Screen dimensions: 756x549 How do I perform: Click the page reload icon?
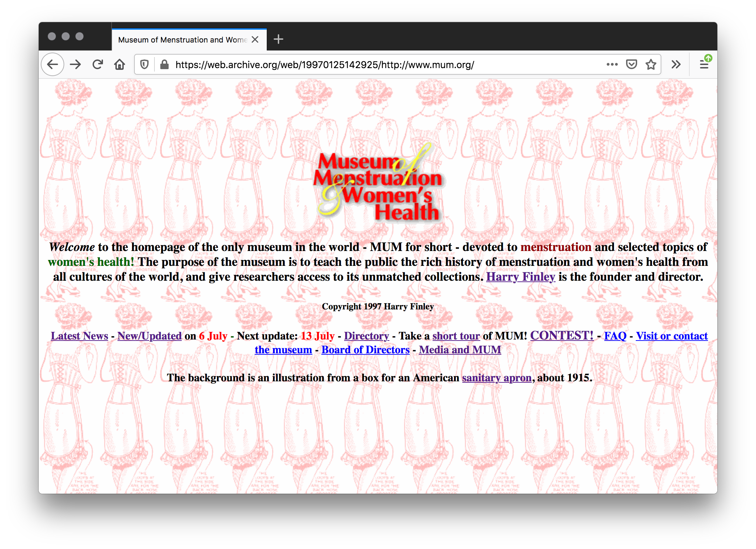(97, 64)
